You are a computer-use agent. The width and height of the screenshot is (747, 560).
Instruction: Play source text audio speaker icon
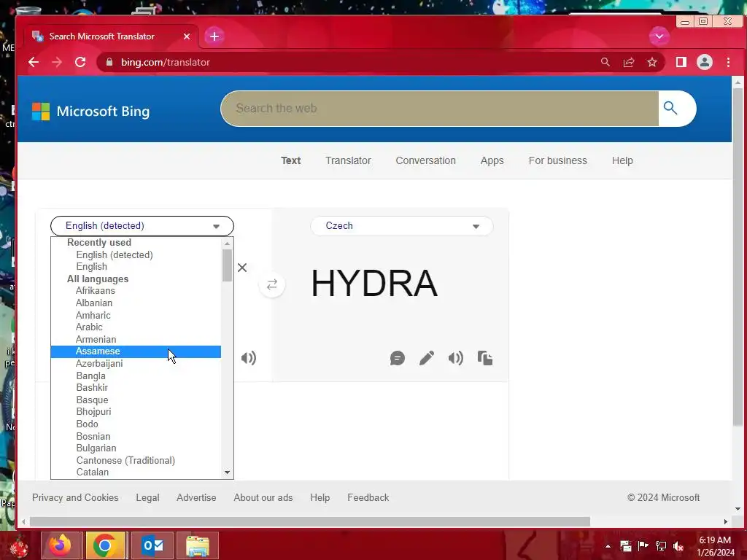(x=249, y=358)
